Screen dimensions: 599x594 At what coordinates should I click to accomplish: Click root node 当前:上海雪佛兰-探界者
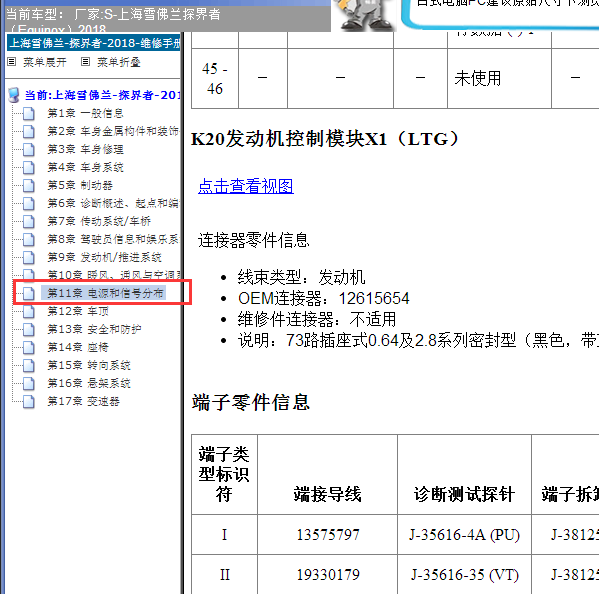pyautogui.click(x=102, y=95)
